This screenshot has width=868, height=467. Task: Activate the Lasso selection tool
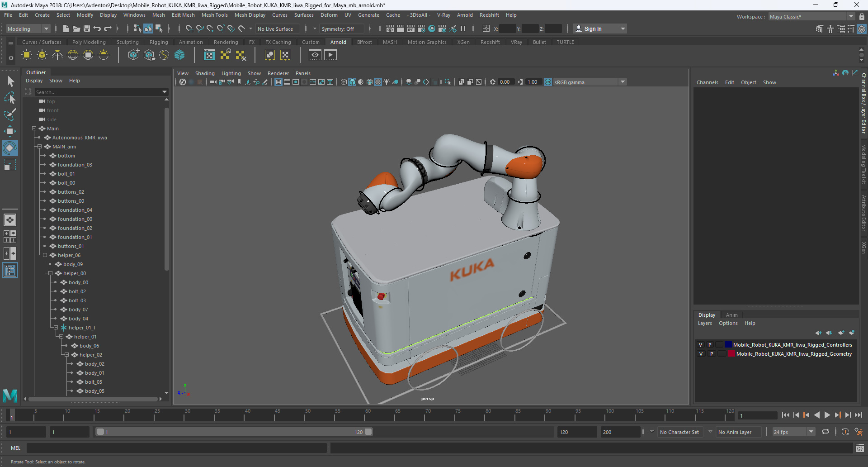point(10,98)
